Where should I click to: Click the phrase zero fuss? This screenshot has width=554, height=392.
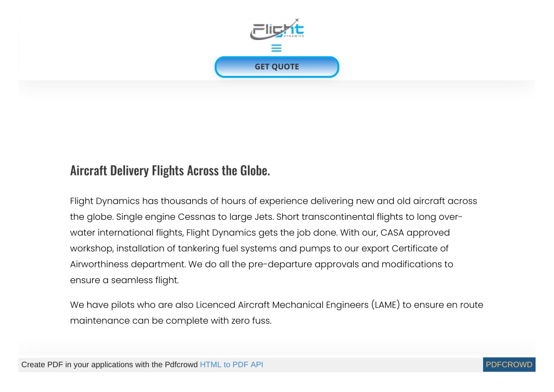pyautogui.click(x=251, y=321)
